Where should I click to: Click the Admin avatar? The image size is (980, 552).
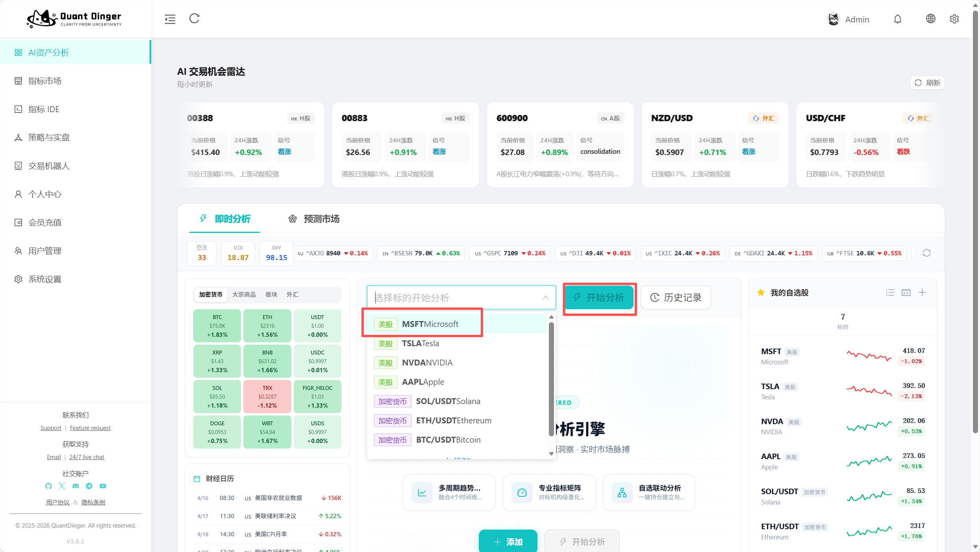(833, 19)
